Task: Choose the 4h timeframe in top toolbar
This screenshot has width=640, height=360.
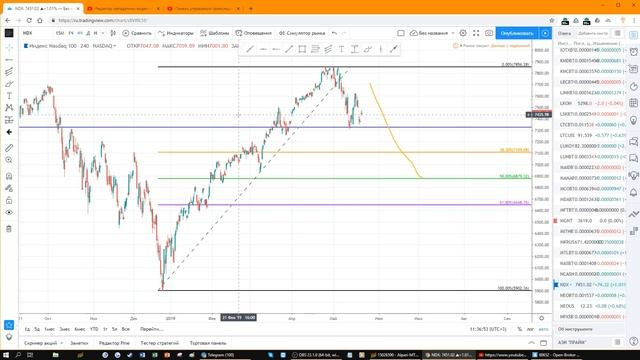Action: click(x=80, y=33)
